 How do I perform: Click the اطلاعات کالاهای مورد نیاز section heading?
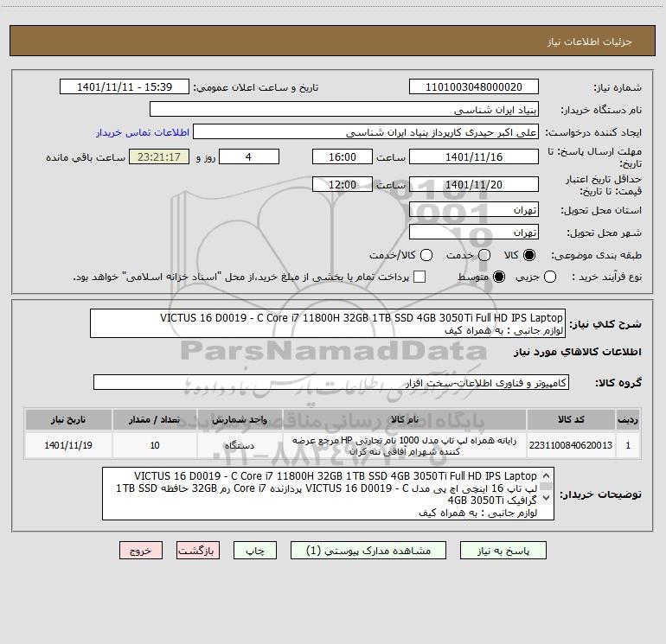[x=578, y=352]
